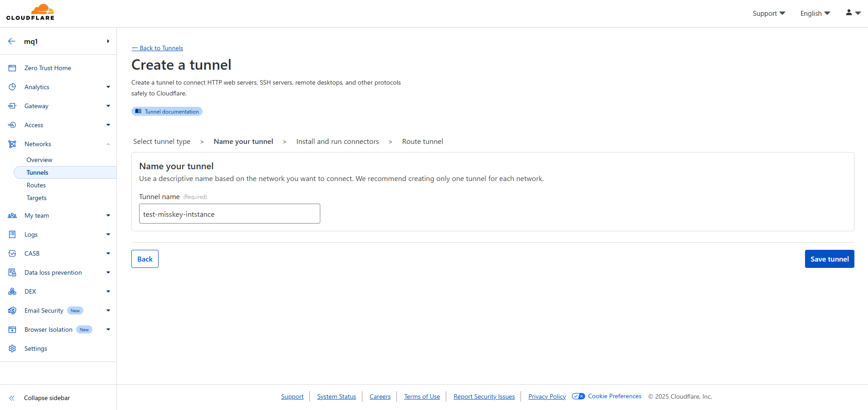Click the Logs document icon
Screen dimensions: 868x410
click(12, 234)
